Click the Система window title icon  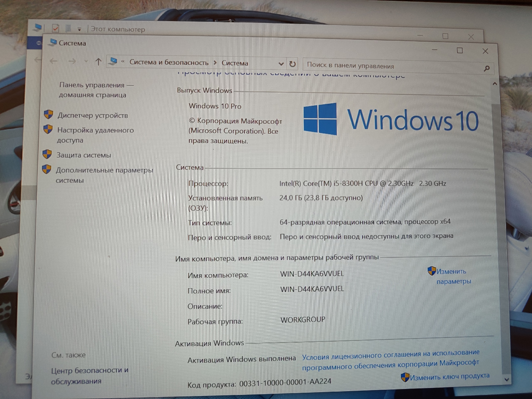[52, 42]
